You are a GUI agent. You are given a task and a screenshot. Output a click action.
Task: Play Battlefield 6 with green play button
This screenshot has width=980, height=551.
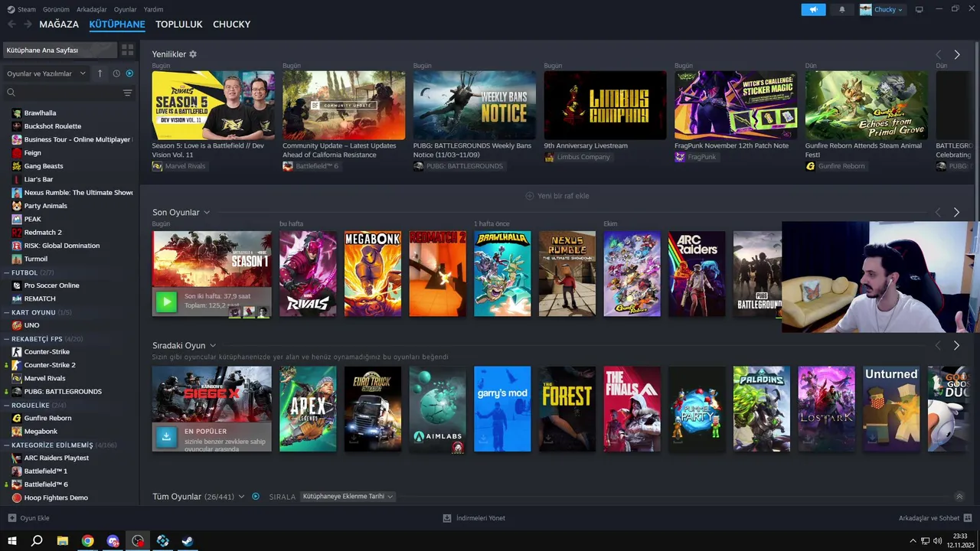point(166,302)
